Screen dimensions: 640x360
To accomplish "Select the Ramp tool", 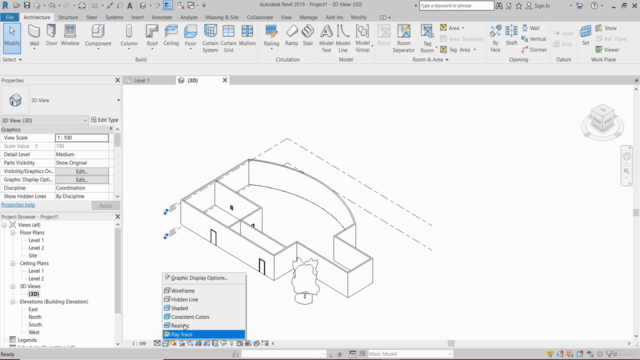I will (291, 35).
